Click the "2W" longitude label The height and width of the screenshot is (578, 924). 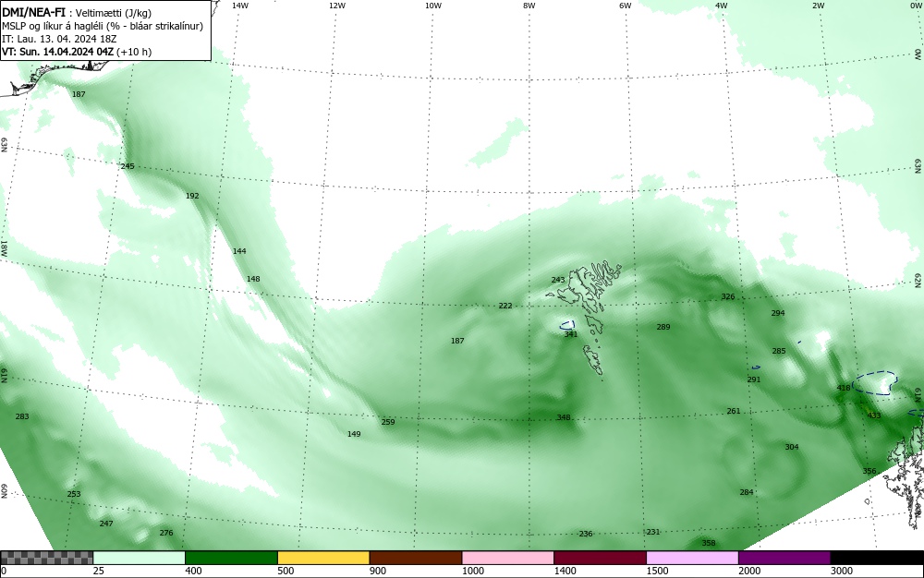point(818,6)
